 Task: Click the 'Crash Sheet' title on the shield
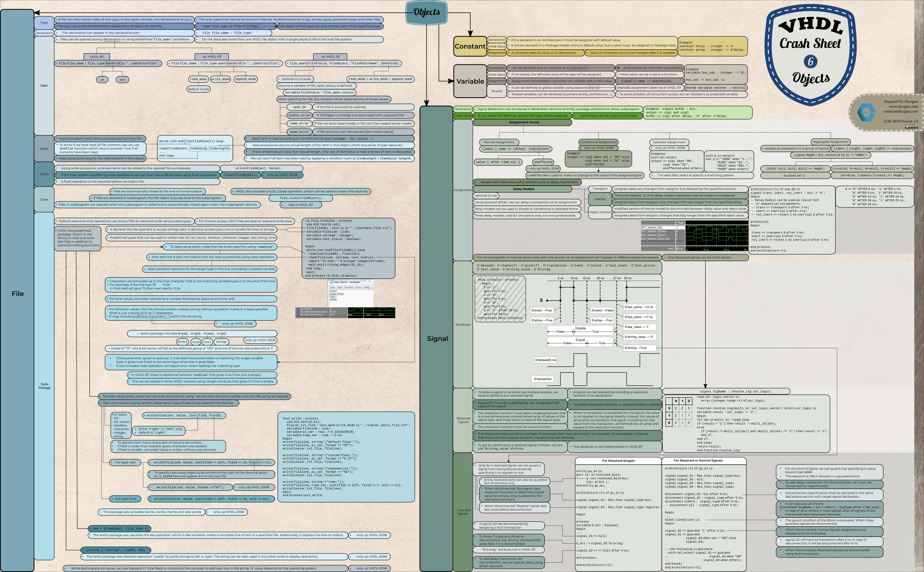[810, 43]
